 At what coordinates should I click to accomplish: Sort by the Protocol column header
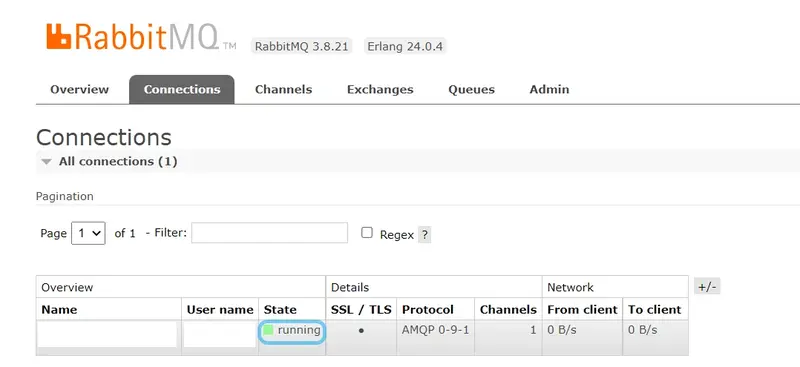tap(428, 309)
